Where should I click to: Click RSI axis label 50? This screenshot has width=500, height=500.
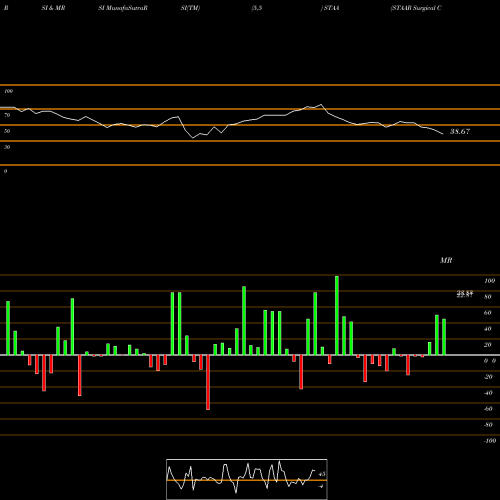coord(7,131)
